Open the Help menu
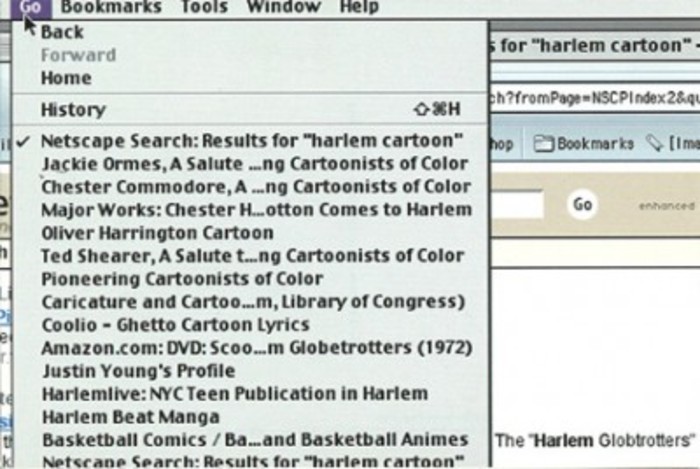This screenshot has height=469, width=700. click(x=359, y=7)
